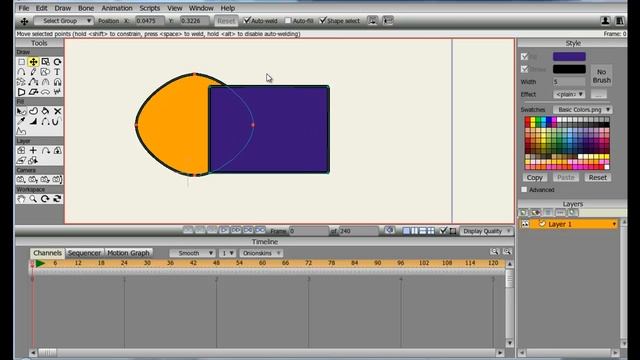This screenshot has height=360, width=640.
Task: Open the Bone menu
Action: (86, 8)
